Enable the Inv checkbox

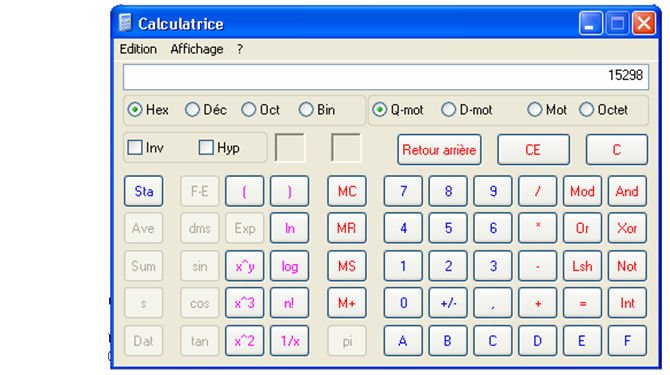click(135, 148)
